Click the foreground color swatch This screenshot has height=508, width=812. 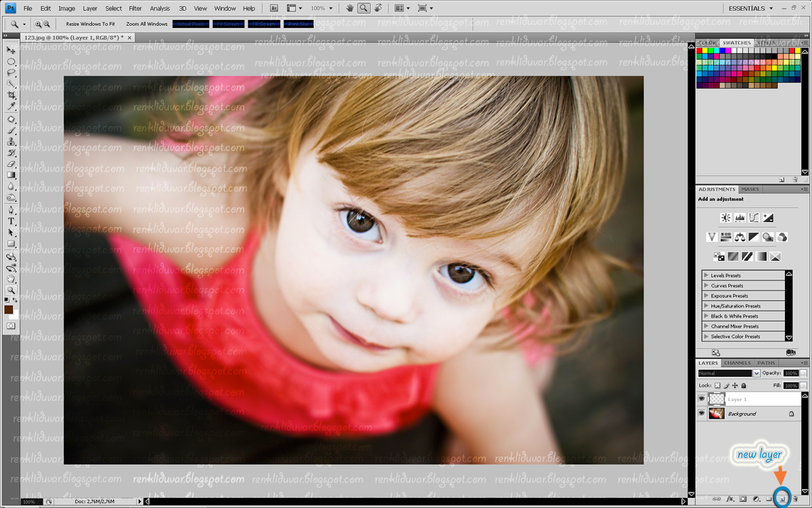(9, 310)
